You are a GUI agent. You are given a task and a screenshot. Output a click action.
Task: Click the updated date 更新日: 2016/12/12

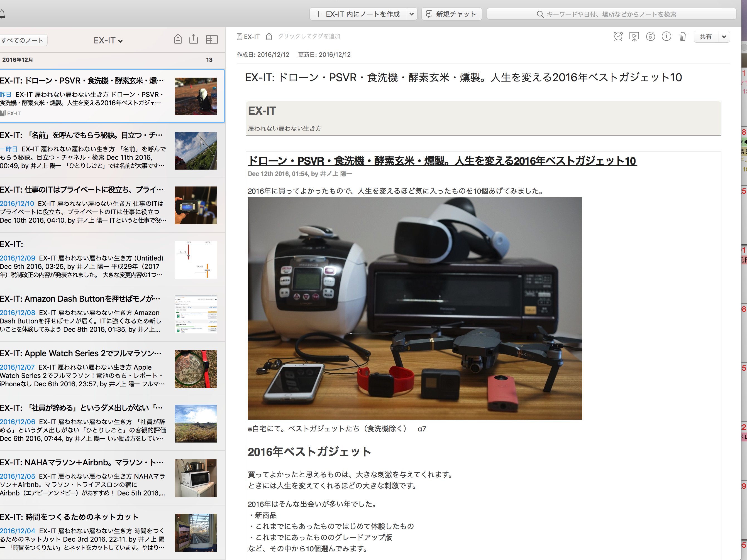pos(324,55)
